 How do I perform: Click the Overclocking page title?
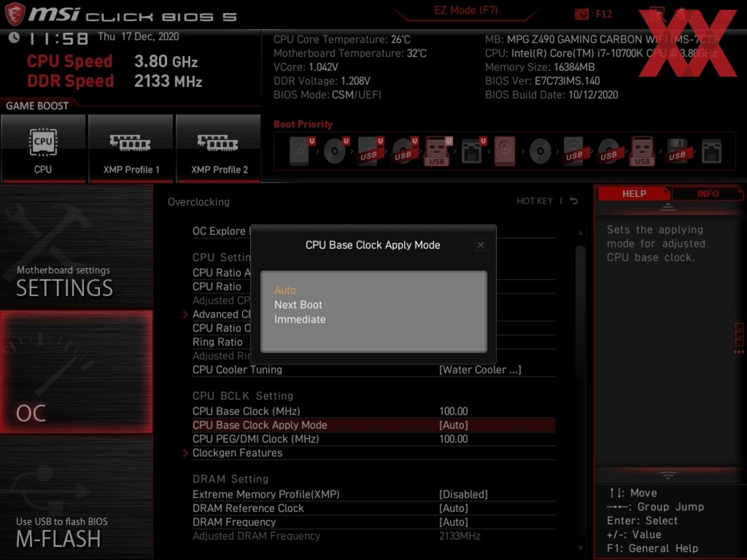[x=199, y=202]
